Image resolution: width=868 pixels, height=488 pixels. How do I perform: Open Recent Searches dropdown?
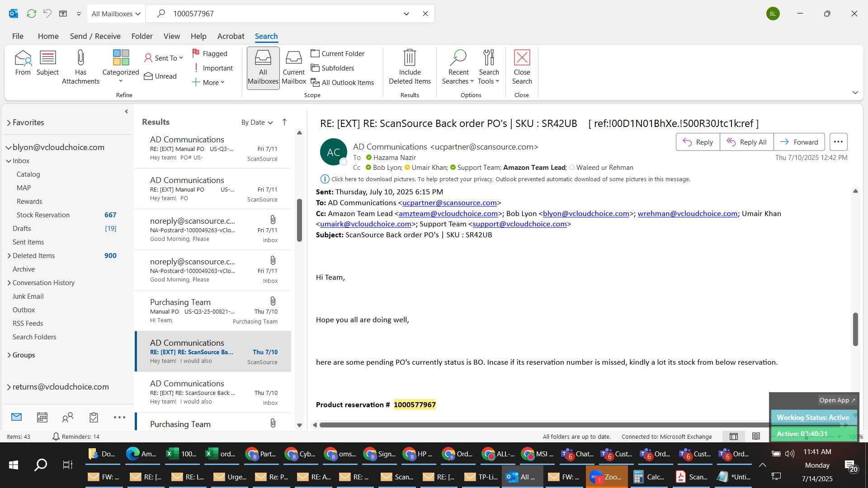point(458,67)
